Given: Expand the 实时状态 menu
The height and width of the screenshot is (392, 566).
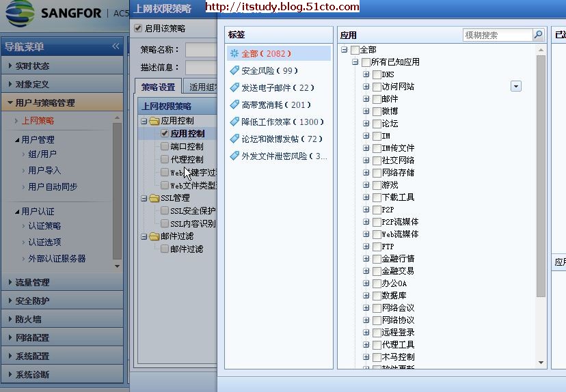Looking at the screenshot, I should [62, 66].
